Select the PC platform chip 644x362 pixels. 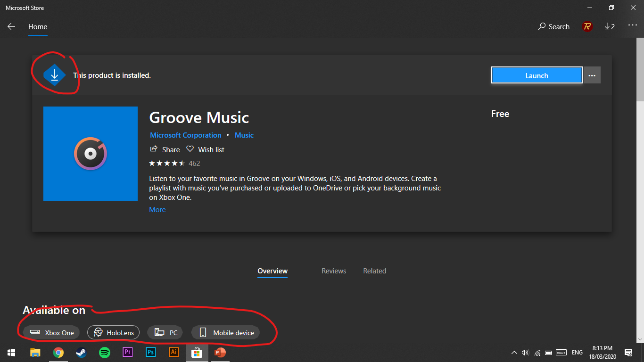(x=166, y=333)
